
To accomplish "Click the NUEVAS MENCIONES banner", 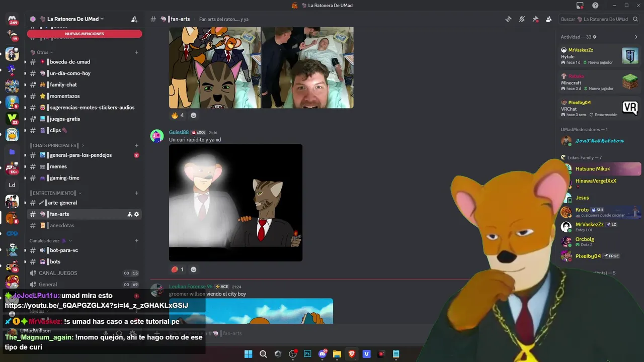I will 85,34.
